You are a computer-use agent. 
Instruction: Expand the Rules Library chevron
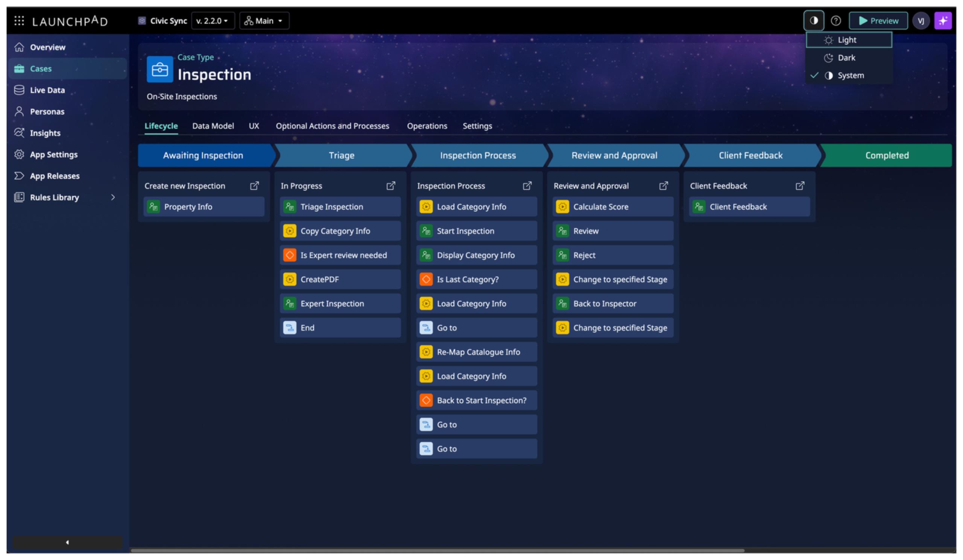coord(113,197)
